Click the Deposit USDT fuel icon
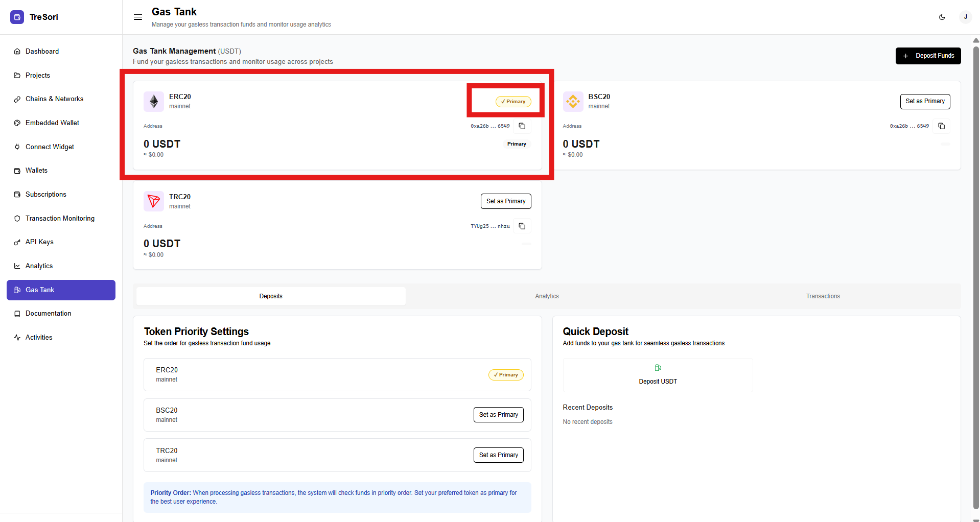 pyautogui.click(x=658, y=368)
